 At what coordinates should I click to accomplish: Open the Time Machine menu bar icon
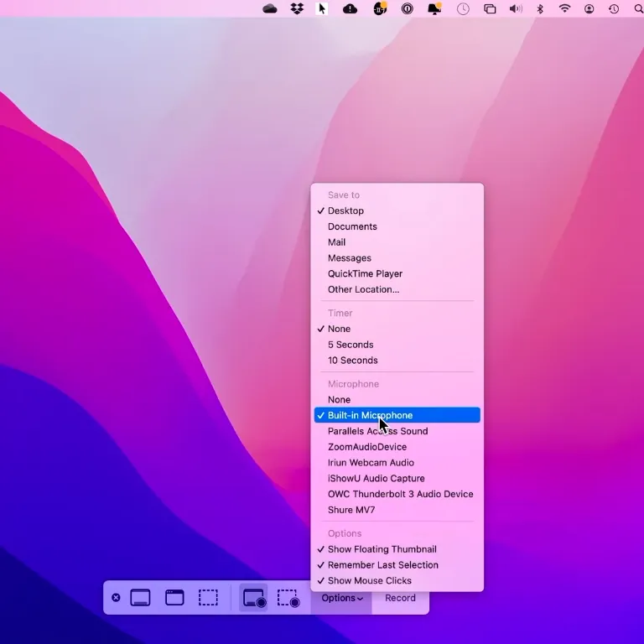614,9
